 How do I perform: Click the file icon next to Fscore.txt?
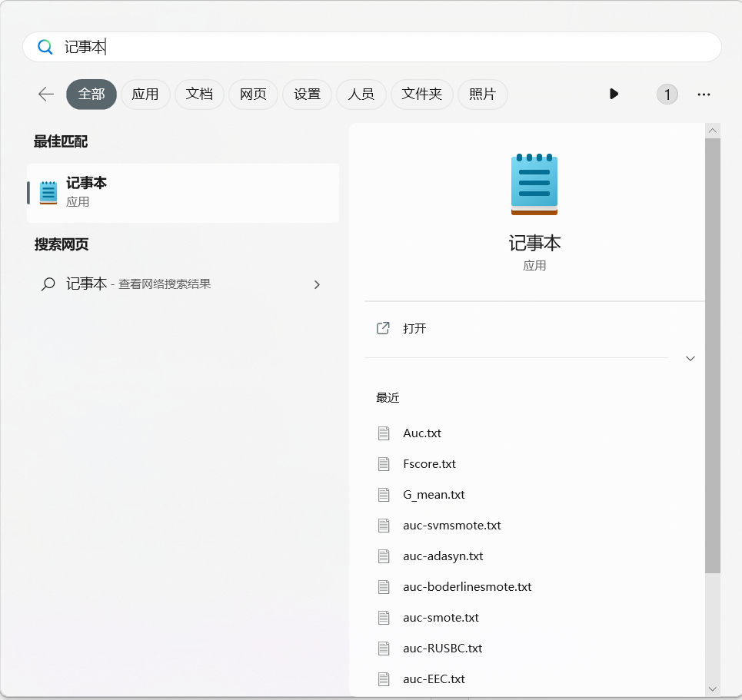pyautogui.click(x=384, y=464)
